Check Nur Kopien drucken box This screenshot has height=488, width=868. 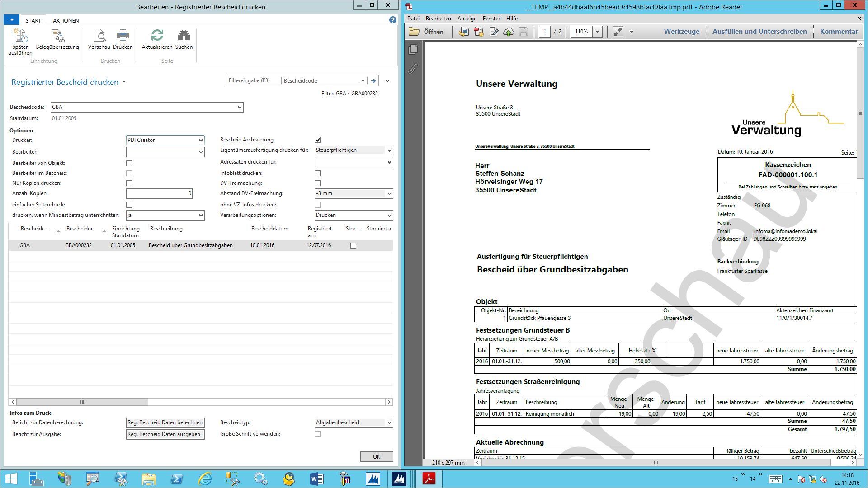click(x=129, y=183)
